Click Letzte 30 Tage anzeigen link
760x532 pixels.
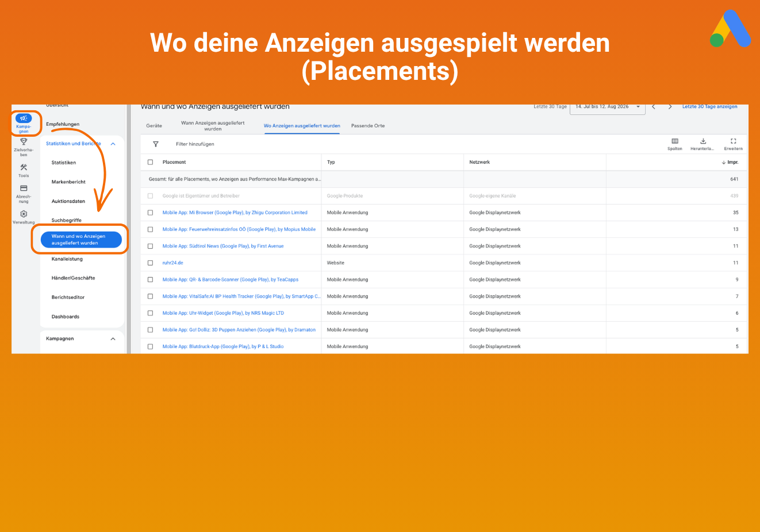709,107
